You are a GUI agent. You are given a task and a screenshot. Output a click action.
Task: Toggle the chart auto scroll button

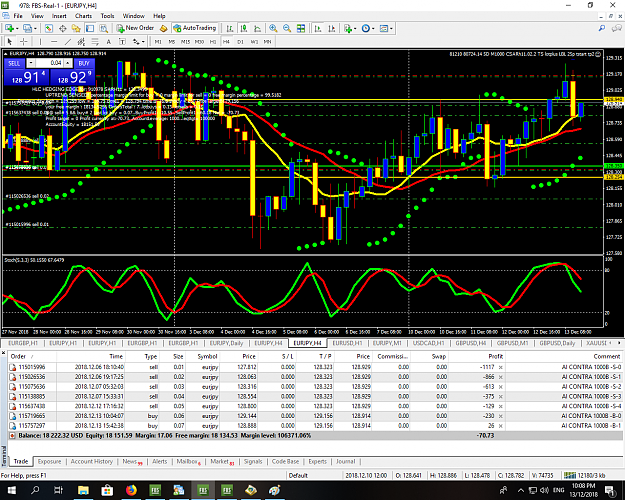(318, 28)
